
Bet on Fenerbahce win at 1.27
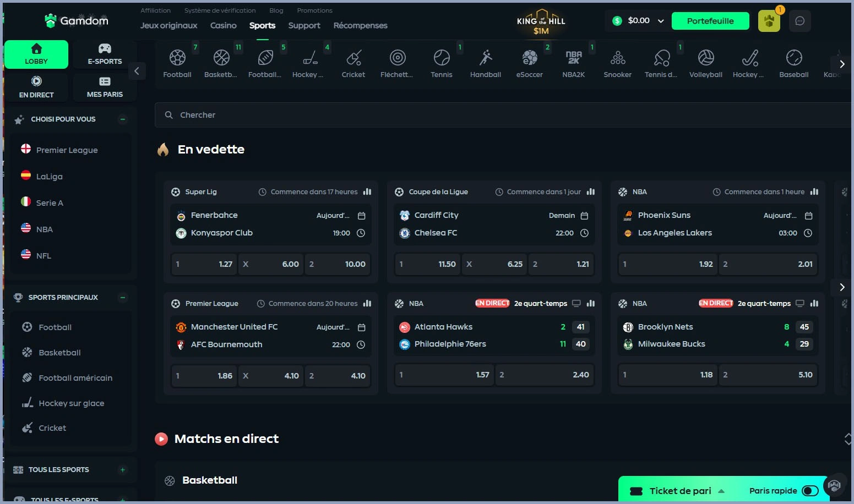(x=204, y=264)
